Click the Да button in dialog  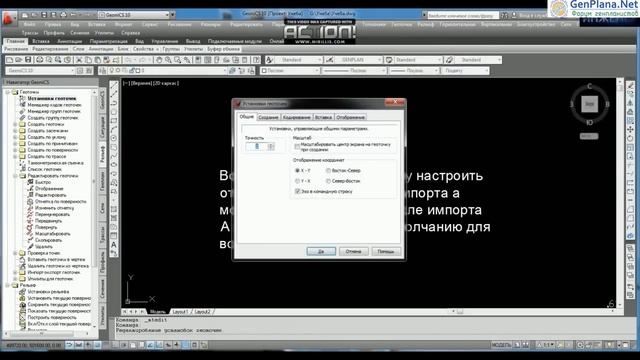point(321,251)
